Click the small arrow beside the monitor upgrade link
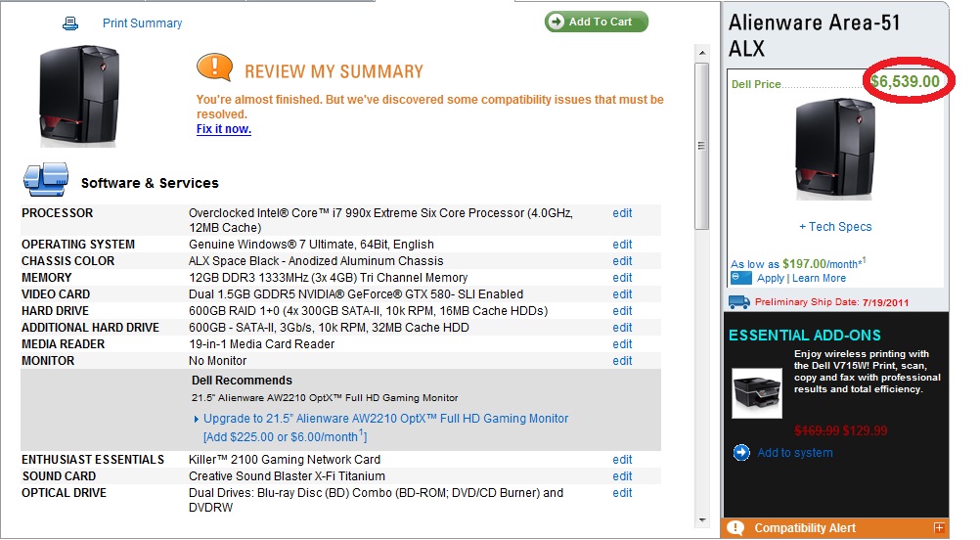Viewport: 980px width, 540px height. point(197,419)
